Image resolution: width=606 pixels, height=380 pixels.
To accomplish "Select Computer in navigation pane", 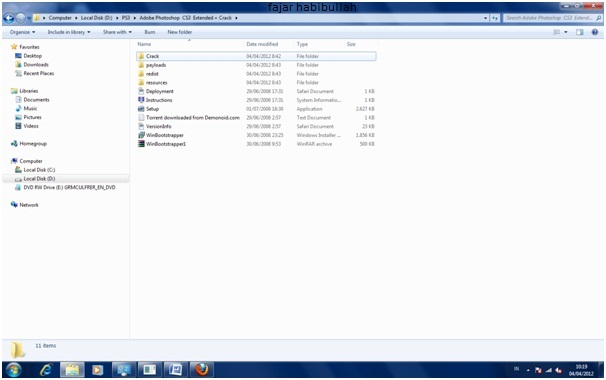I will pos(31,161).
